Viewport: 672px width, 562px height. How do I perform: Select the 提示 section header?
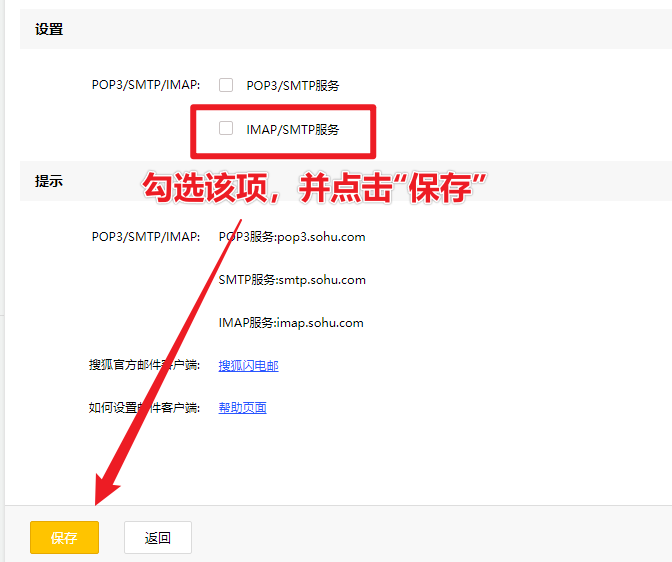(49, 181)
